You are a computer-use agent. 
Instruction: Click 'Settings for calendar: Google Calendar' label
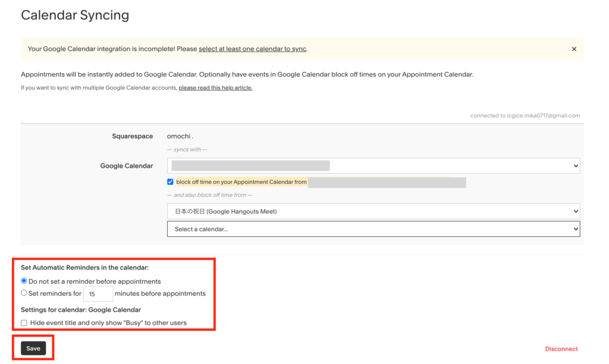pos(81,310)
